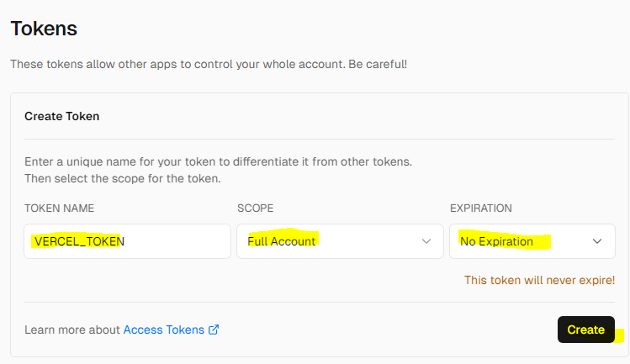Open the Access Tokens documentation link
The image size is (630, 364).
click(x=164, y=330)
